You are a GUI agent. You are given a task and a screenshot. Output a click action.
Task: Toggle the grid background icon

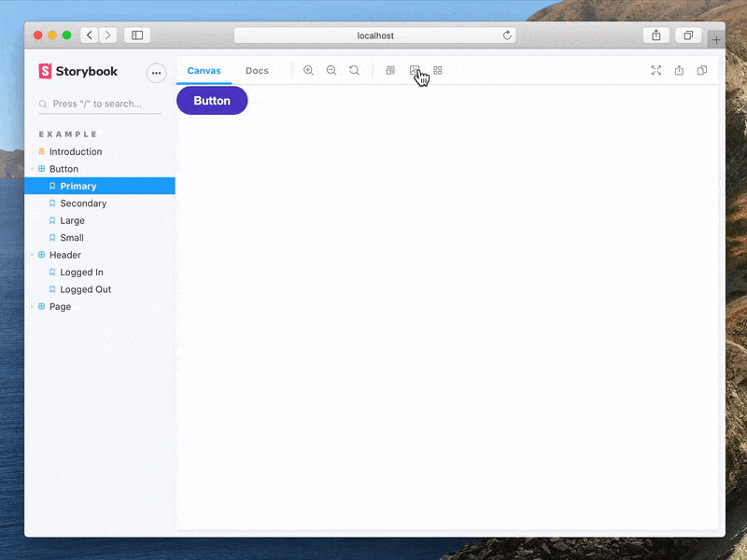437,71
